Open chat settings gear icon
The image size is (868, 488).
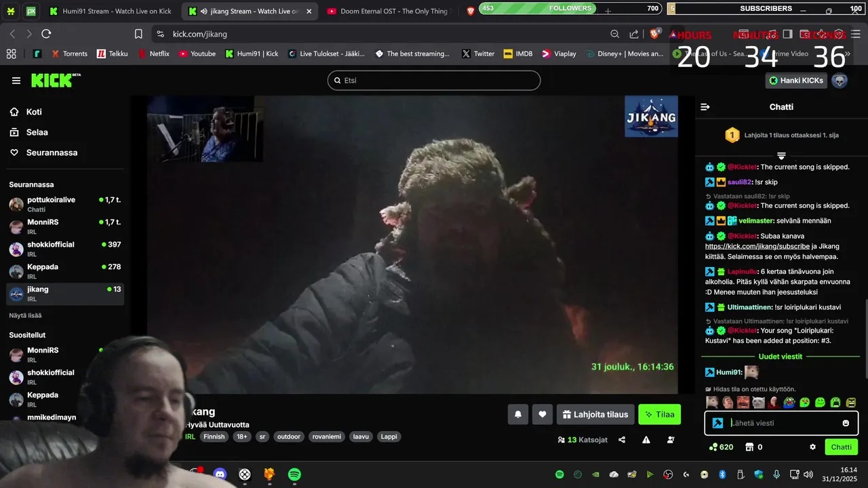tap(812, 447)
